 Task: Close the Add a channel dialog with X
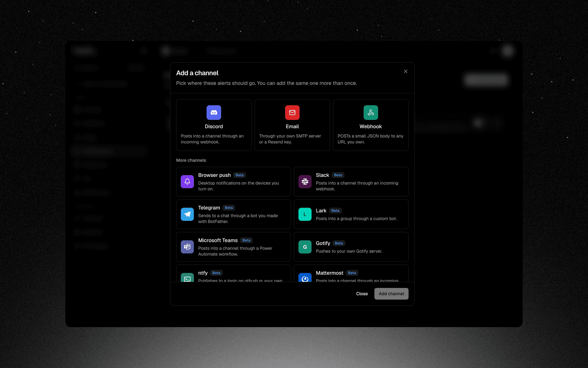[x=406, y=71]
